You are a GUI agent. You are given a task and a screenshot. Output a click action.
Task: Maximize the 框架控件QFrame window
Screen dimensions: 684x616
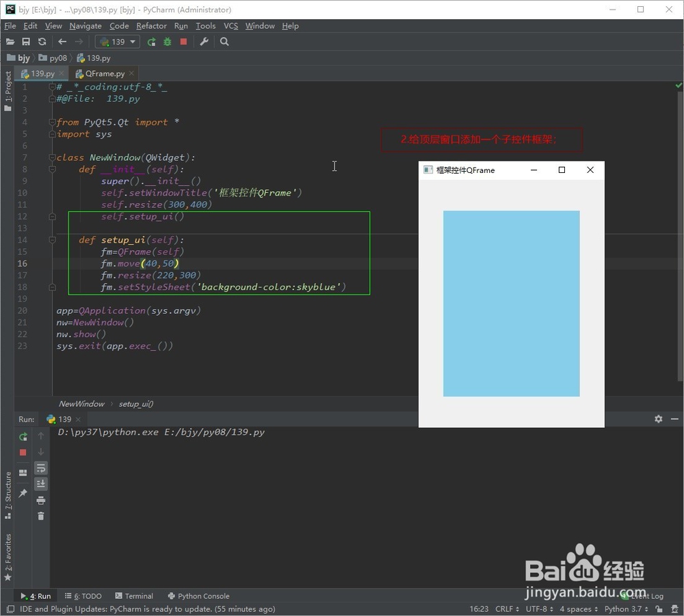(x=562, y=170)
